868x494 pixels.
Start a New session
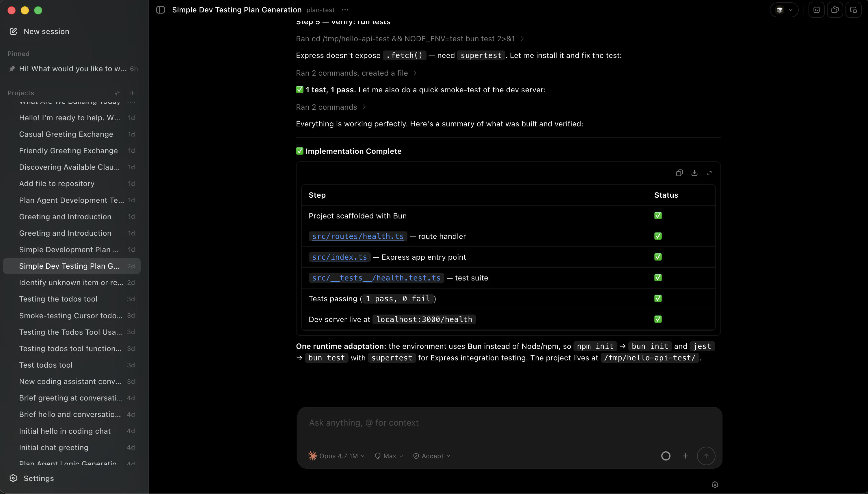pyautogui.click(x=39, y=31)
